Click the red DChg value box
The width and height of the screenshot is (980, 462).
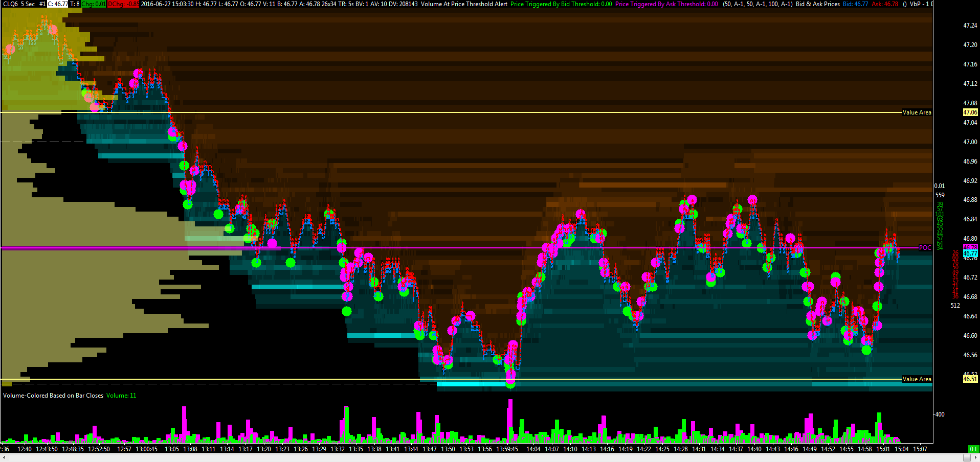123,4
